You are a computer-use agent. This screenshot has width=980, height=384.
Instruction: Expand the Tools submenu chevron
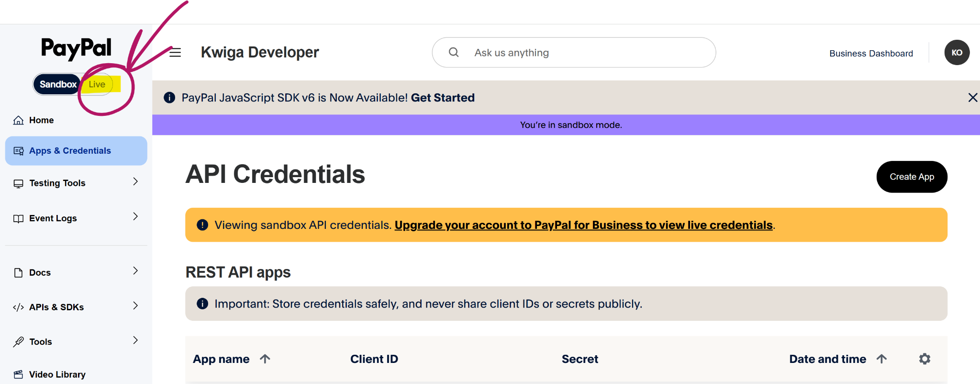(x=135, y=340)
